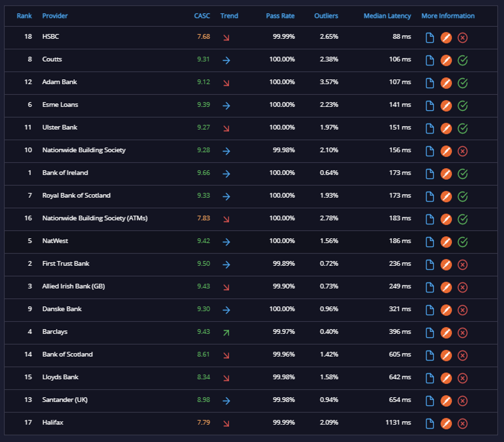Sort table by the Outliers header
The height and width of the screenshot is (442, 504).
click(x=326, y=16)
